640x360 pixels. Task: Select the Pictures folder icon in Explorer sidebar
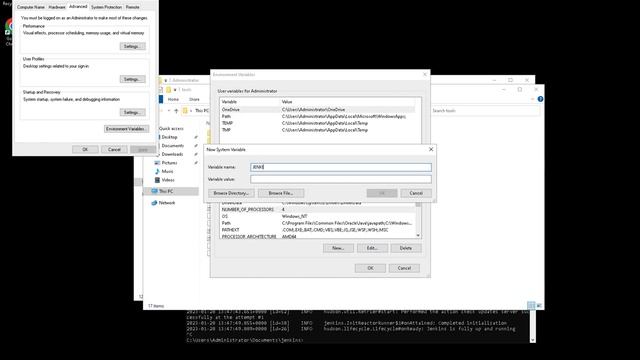pyautogui.click(x=157, y=163)
